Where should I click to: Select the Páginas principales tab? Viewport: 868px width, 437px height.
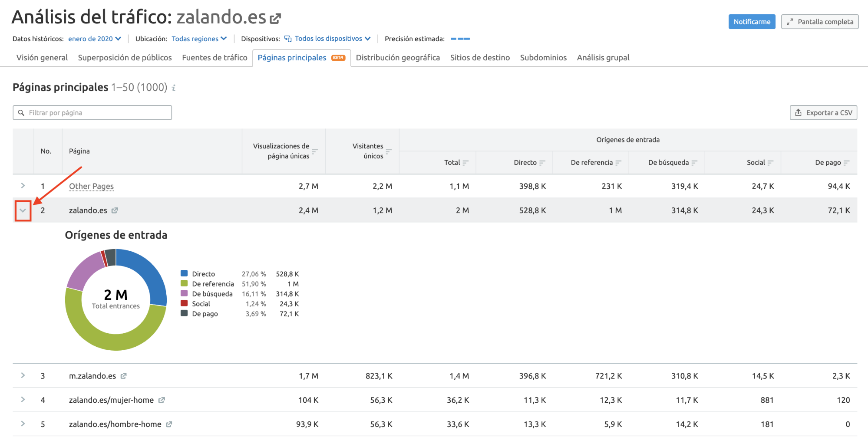tap(301, 58)
